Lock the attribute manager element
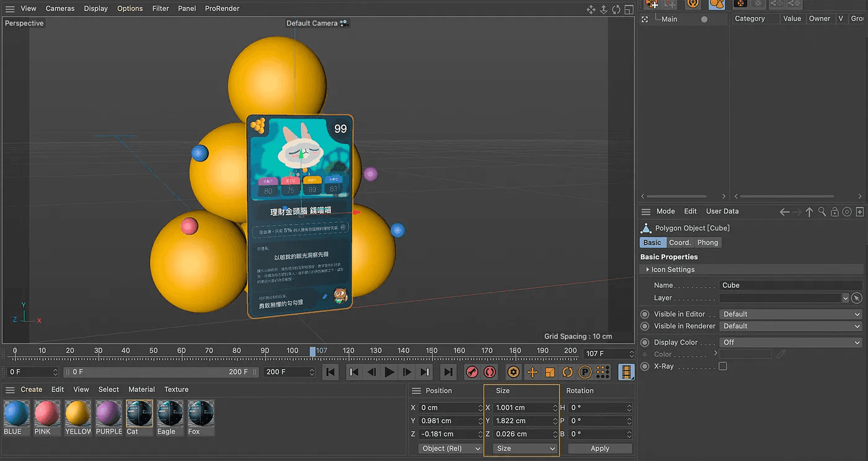 (x=835, y=212)
